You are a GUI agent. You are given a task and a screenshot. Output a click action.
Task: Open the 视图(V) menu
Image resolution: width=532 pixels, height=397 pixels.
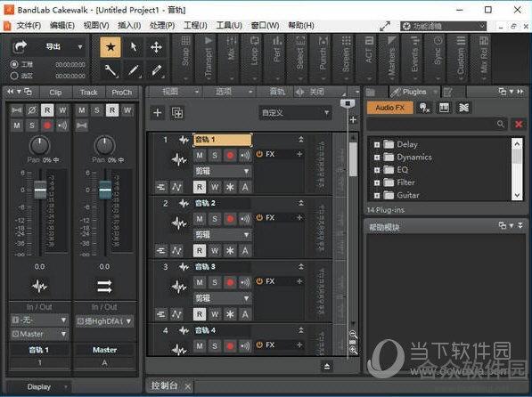coord(96,26)
